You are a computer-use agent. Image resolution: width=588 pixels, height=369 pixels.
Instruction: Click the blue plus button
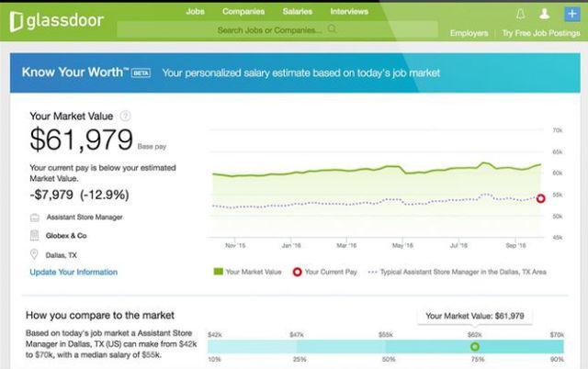[571, 14]
